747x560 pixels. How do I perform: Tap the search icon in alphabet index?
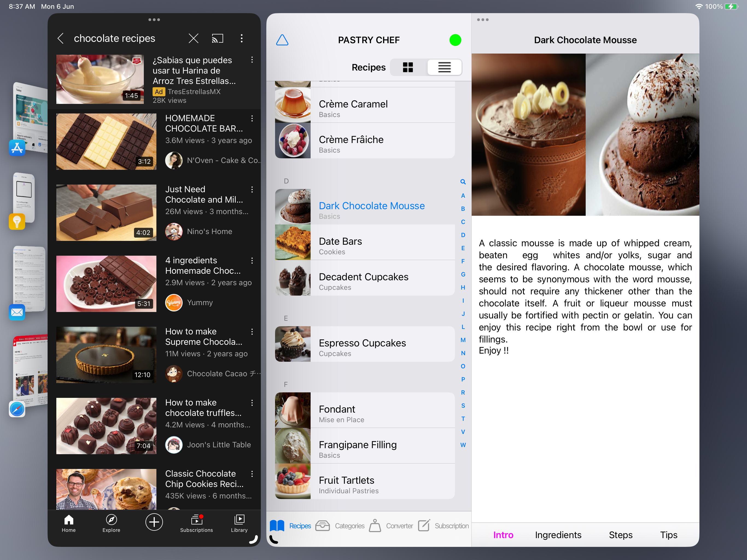click(463, 182)
